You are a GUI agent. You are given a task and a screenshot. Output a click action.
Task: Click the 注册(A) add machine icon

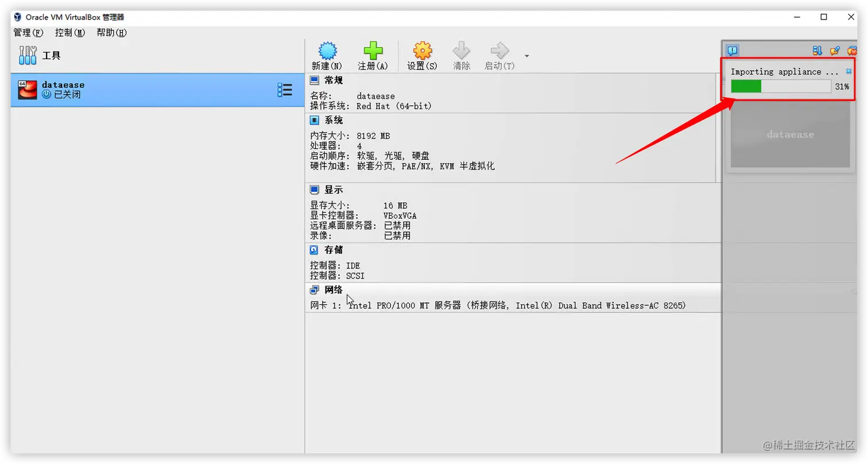(x=373, y=51)
